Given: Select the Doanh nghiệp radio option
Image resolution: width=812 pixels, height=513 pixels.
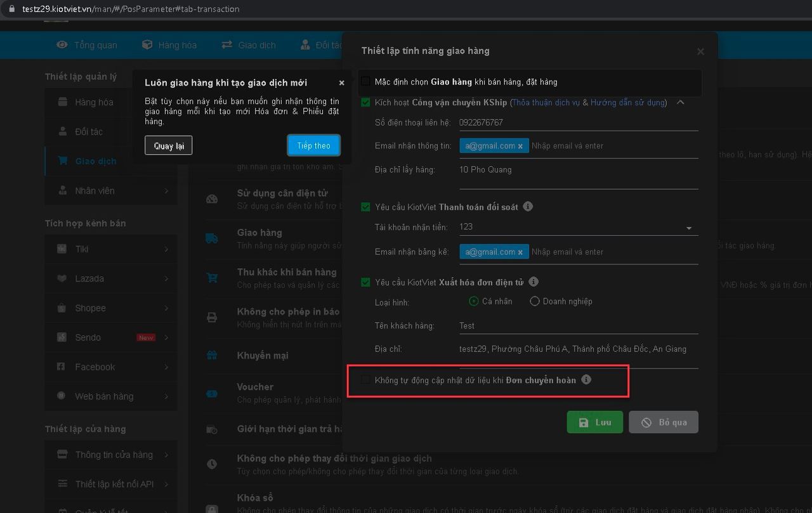Looking at the screenshot, I should tap(535, 301).
